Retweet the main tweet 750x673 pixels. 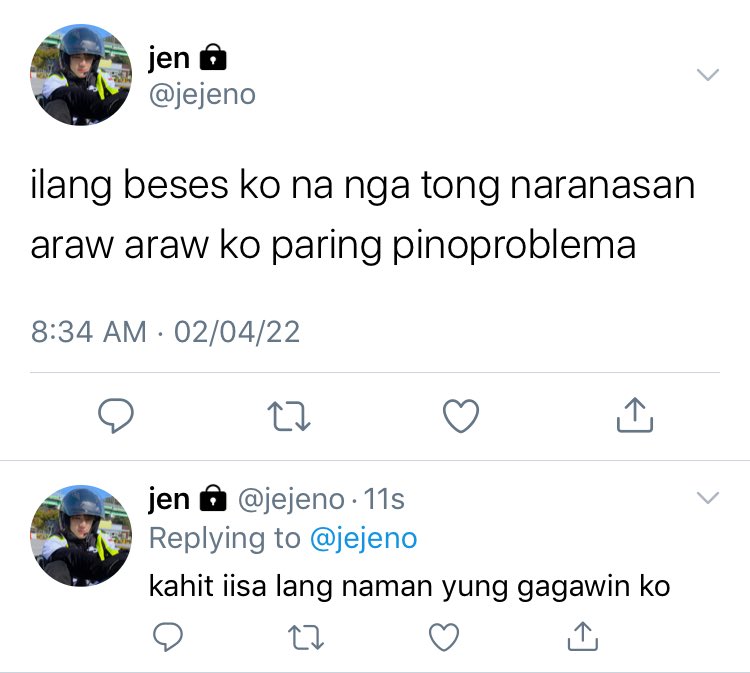coord(289,416)
